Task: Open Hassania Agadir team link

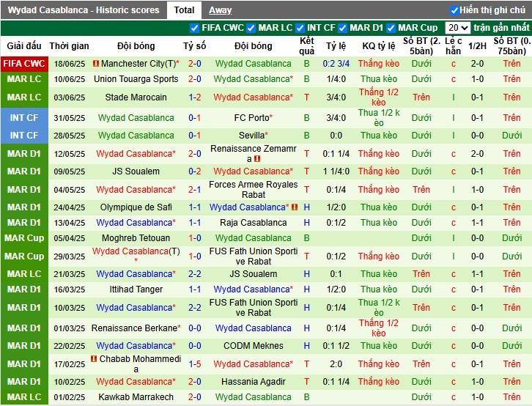Action: pos(254,382)
